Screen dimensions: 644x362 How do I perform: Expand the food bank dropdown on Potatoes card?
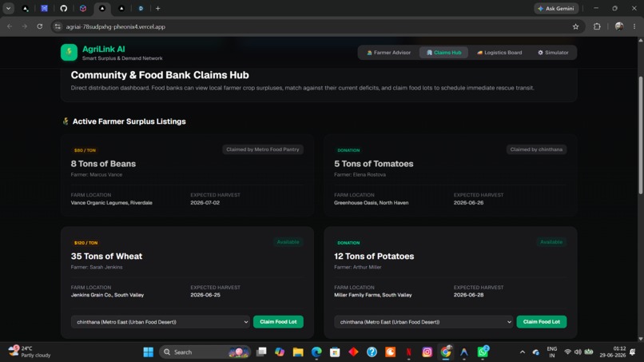click(x=423, y=322)
